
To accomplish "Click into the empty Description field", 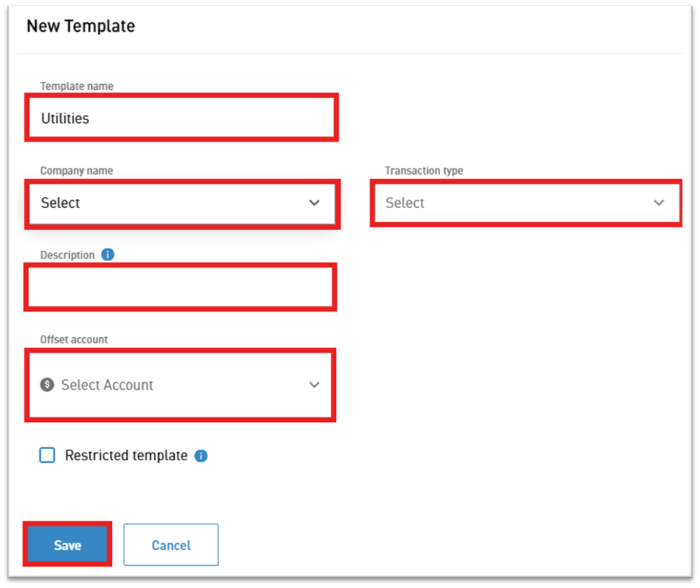I will tap(180, 287).
